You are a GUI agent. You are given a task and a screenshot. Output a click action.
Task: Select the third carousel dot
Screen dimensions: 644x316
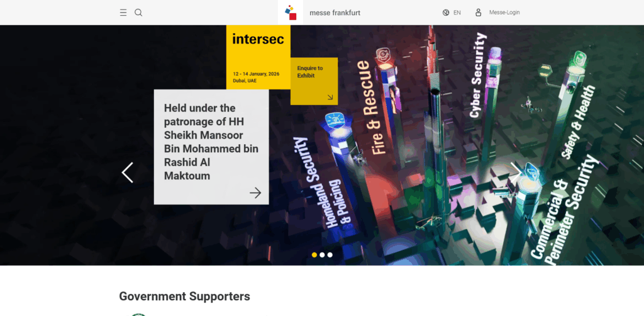click(x=330, y=255)
